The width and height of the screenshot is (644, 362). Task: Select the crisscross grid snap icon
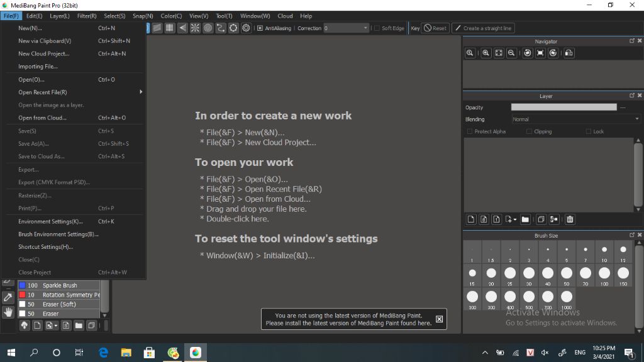click(170, 28)
